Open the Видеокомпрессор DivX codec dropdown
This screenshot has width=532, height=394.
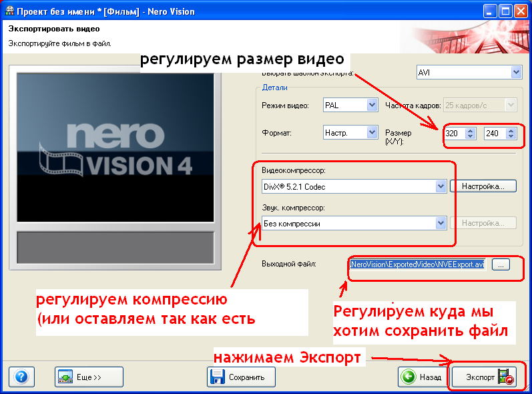(441, 186)
